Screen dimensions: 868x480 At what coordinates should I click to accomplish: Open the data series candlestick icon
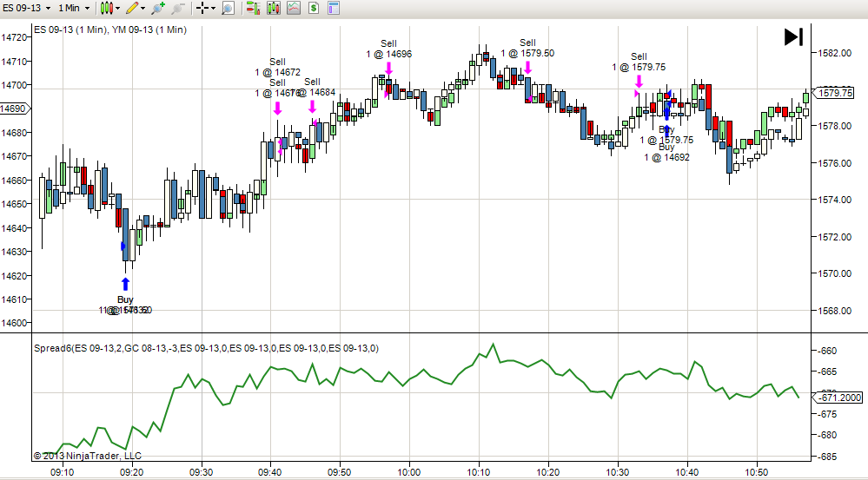[x=274, y=9]
